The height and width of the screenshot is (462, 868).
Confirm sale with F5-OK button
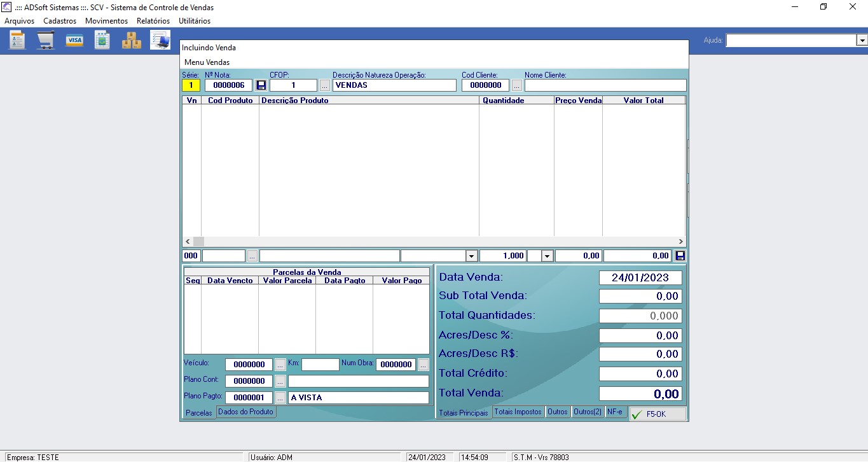[658, 414]
